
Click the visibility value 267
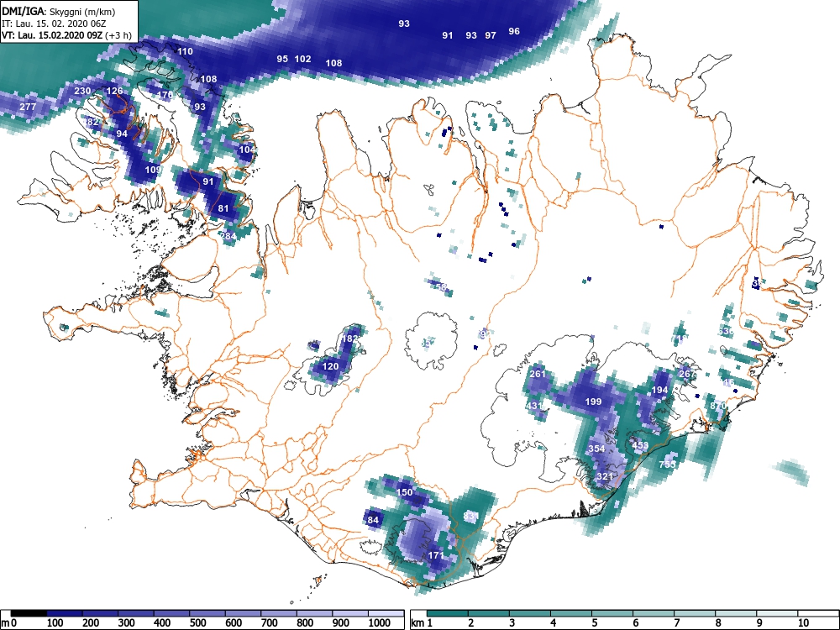(x=687, y=374)
